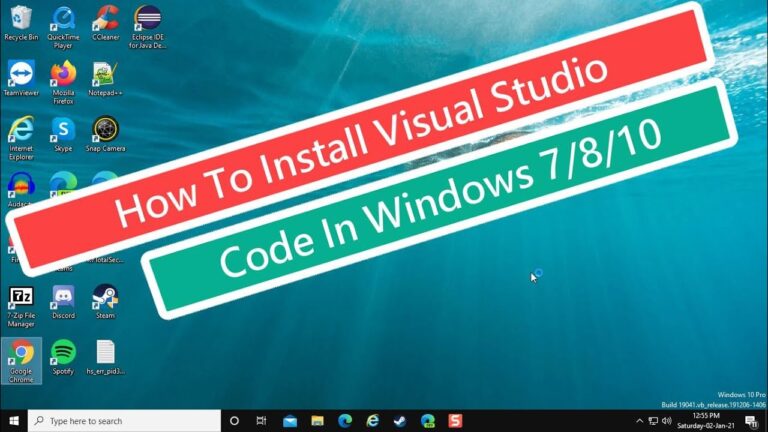Launch Mail from the taskbar
The width and height of the screenshot is (768, 432).
point(290,421)
